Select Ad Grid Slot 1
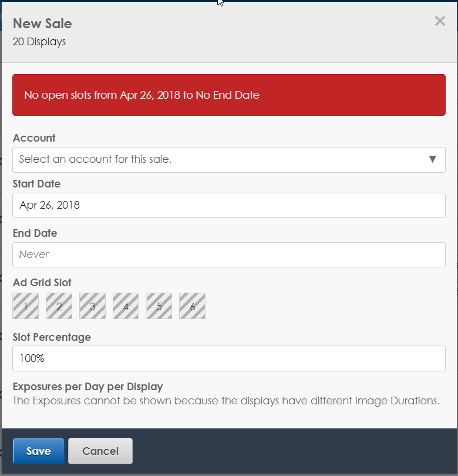The height and width of the screenshot is (476, 458). [26, 306]
